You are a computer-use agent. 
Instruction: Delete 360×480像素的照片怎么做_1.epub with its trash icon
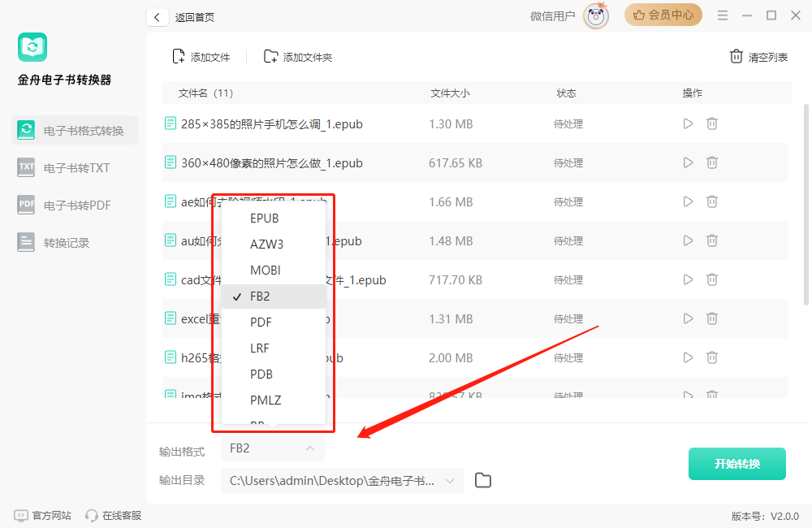tap(712, 162)
